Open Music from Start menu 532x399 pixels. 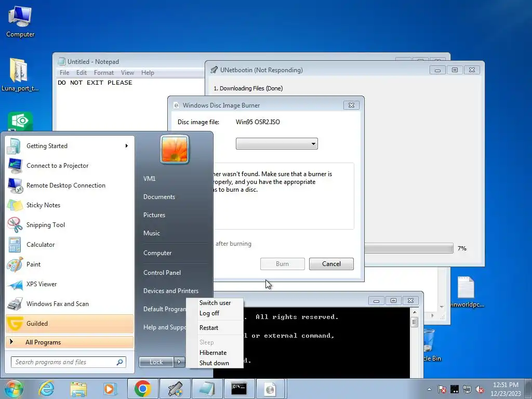pos(151,233)
